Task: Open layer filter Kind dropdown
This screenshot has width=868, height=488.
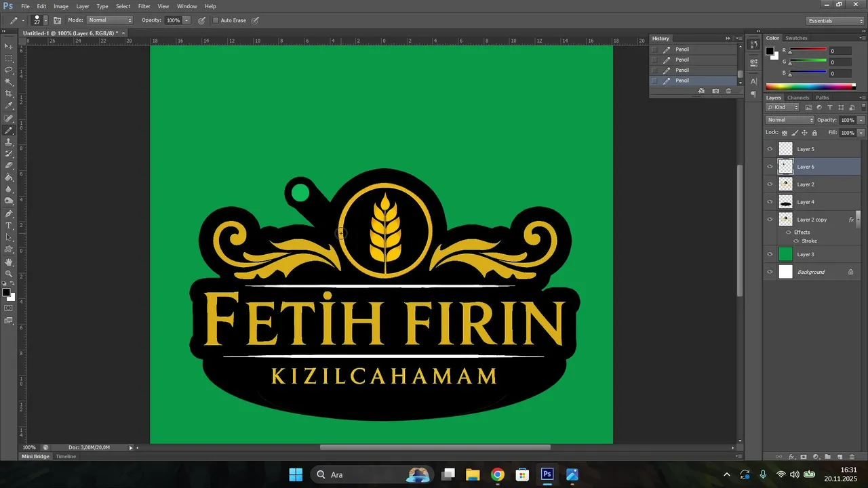Action: click(x=783, y=108)
